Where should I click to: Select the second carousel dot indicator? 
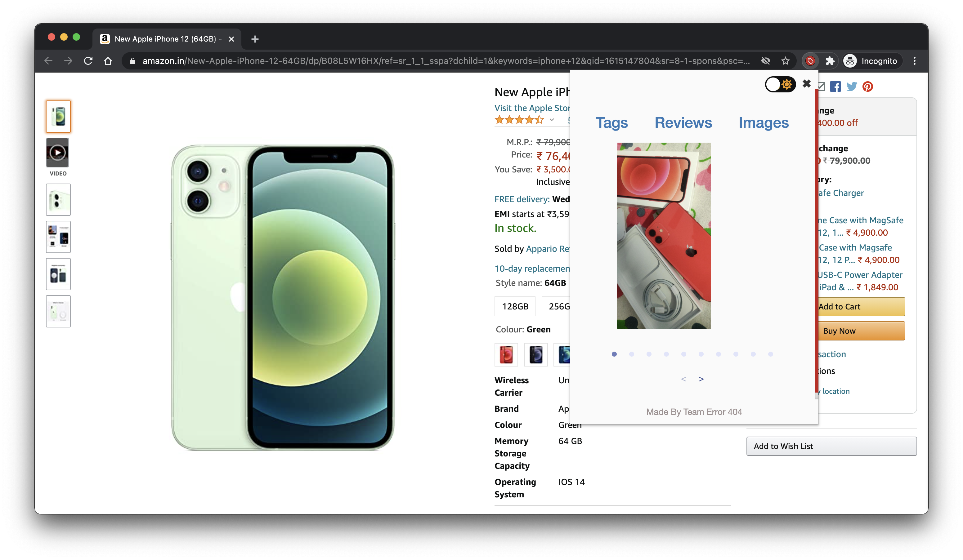631,354
